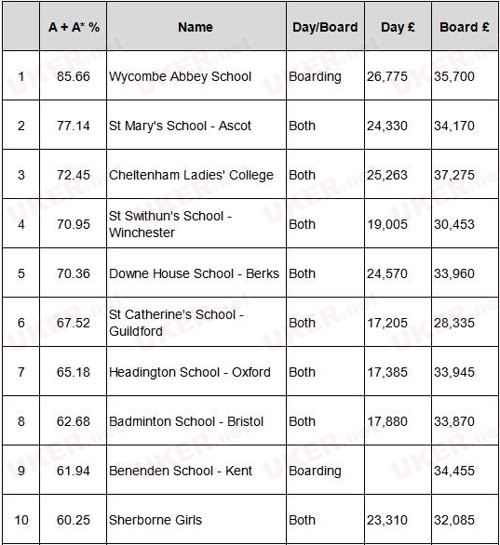Click the 'A + A* %' column header
The height and width of the screenshot is (545, 500).
click(73, 27)
